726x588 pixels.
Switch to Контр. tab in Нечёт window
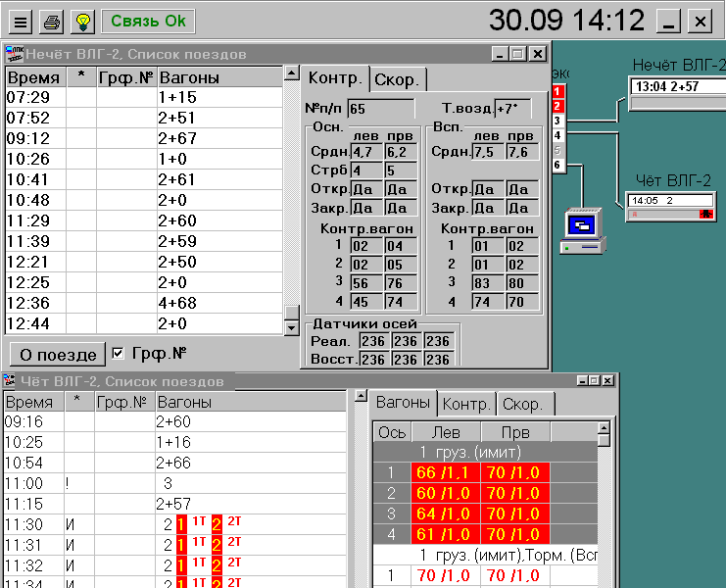point(335,78)
